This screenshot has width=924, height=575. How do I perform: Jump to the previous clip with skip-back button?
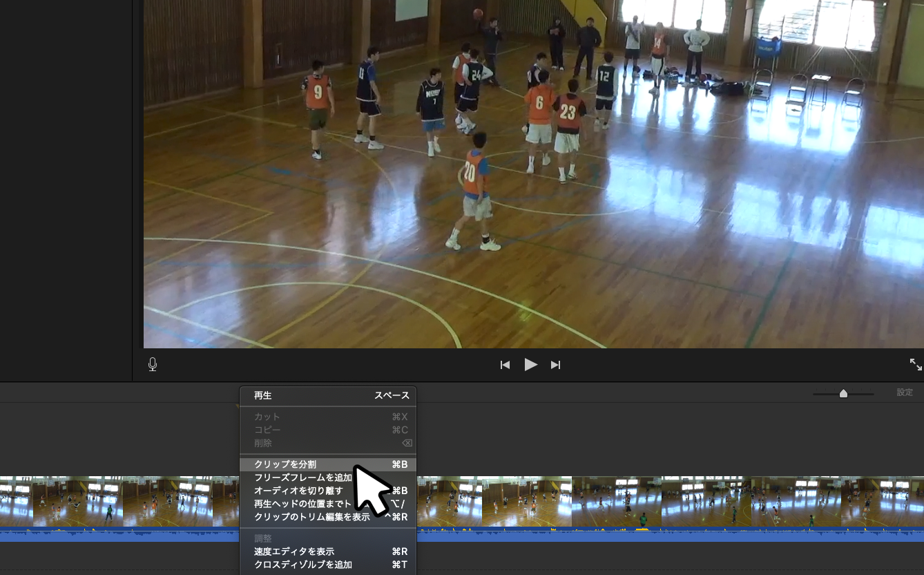click(x=505, y=365)
